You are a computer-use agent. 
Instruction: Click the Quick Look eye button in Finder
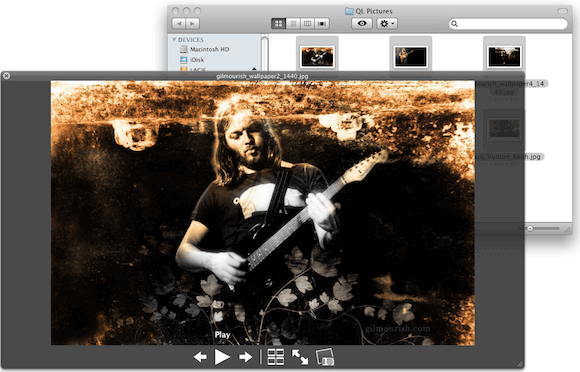(x=362, y=24)
